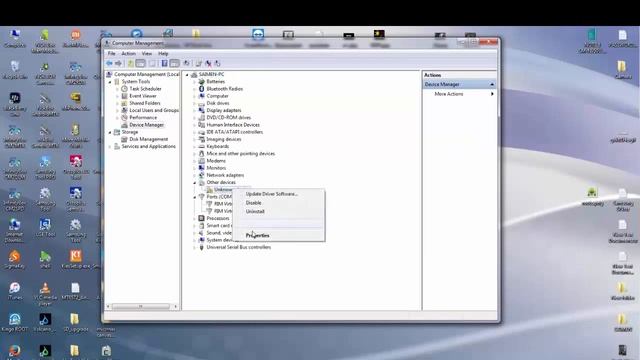
Task: Expand the Network adapters category
Action: [195, 175]
